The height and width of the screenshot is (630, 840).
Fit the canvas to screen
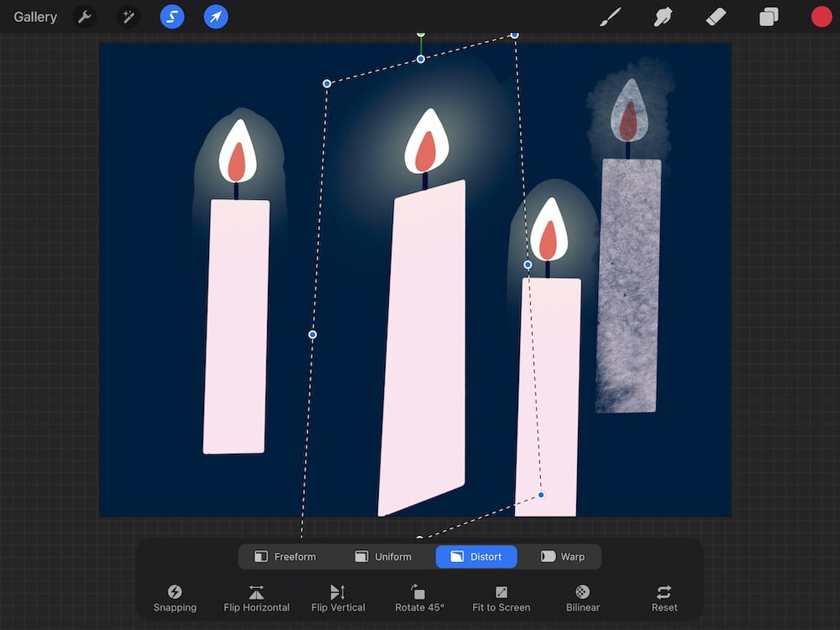click(x=501, y=598)
